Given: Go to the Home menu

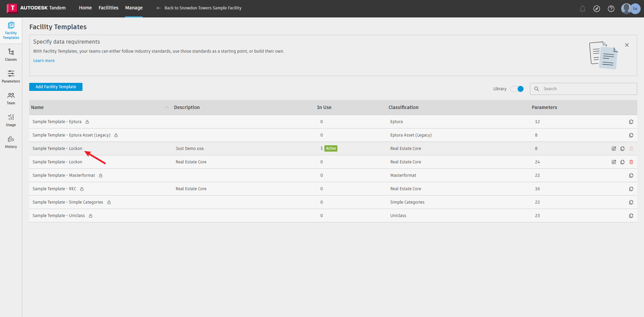Looking at the screenshot, I should (85, 8).
